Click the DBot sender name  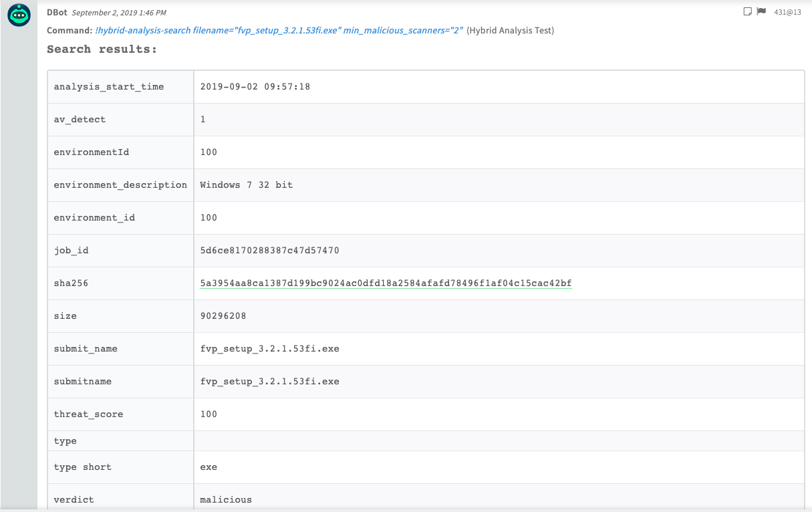tap(57, 13)
